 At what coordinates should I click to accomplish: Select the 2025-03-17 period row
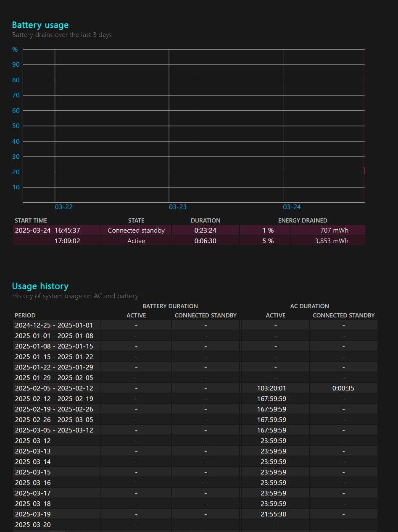click(x=195, y=493)
